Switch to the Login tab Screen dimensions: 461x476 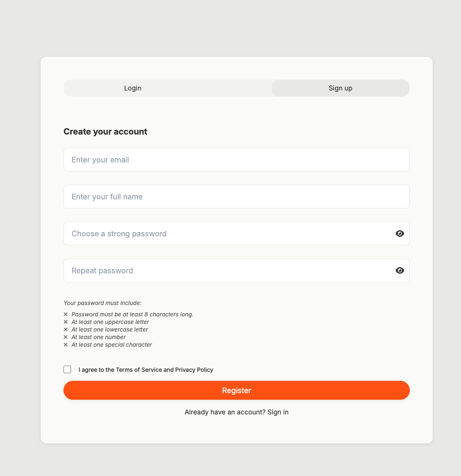click(x=133, y=88)
